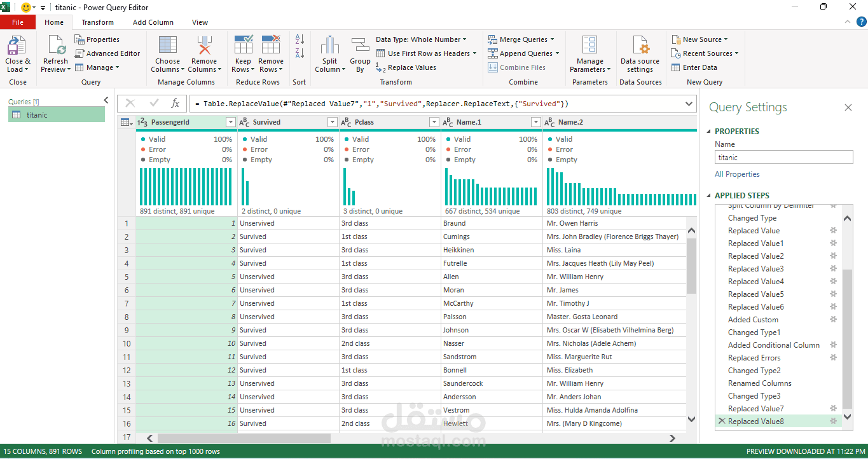Select the Changed Type3 step
The image size is (868, 459).
click(754, 396)
